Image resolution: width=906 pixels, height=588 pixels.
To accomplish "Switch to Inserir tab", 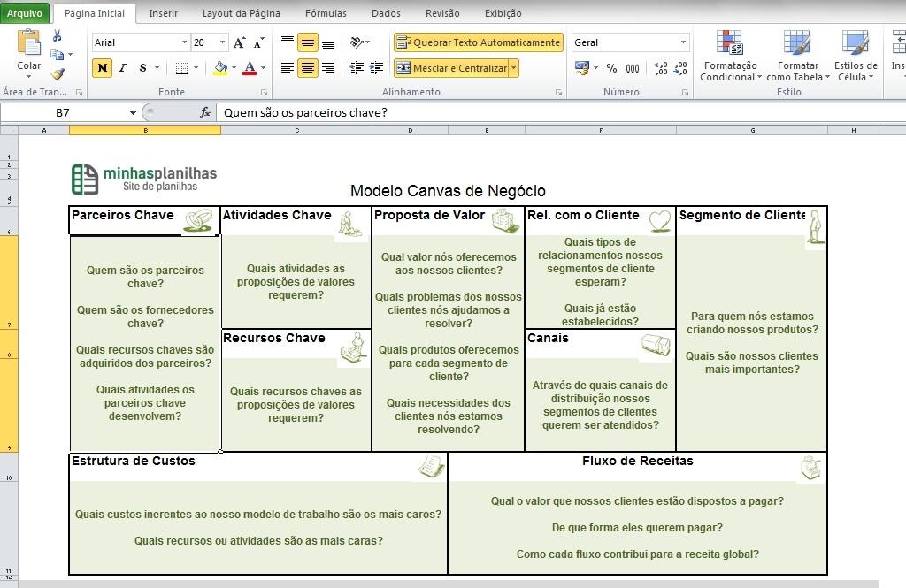I will [x=164, y=12].
